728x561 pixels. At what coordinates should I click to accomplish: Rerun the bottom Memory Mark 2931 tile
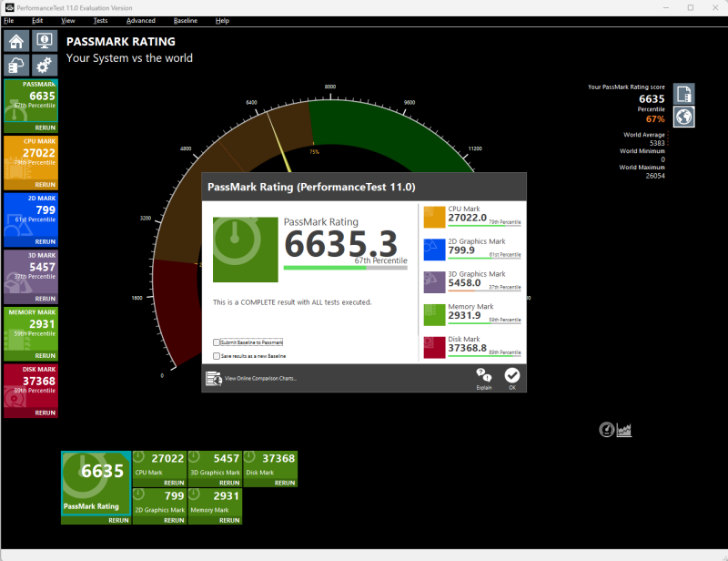tap(229, 521)
